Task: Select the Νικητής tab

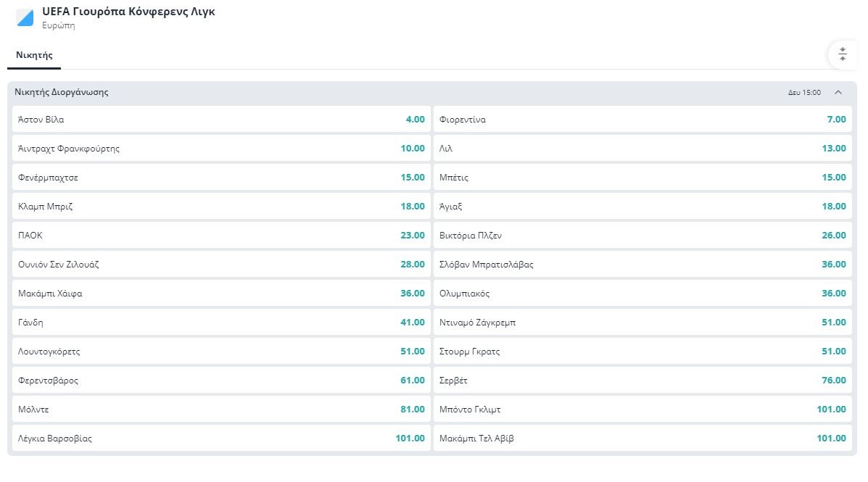Action: pyautogui.click(x=34, y=55)
